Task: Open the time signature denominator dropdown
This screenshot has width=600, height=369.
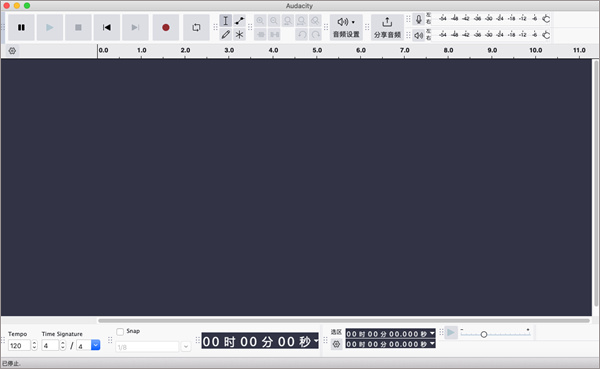Action: (x=96, y=345)
